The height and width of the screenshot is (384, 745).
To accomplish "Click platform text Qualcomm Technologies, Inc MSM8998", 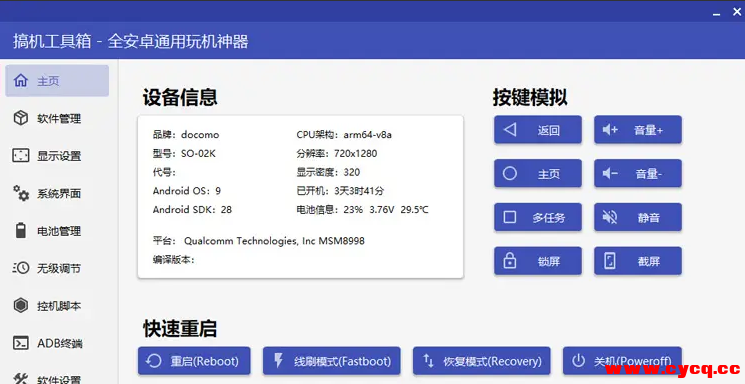I will [x=274, y=241].
